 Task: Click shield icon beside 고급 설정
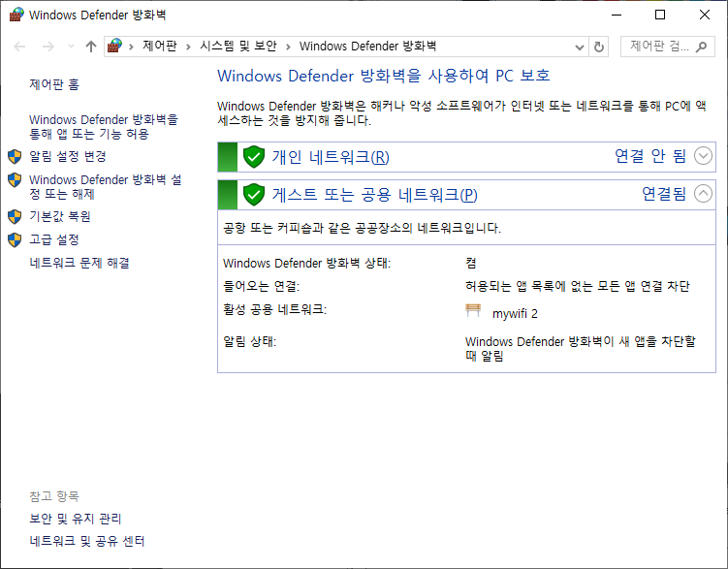[x=15, y=239]
